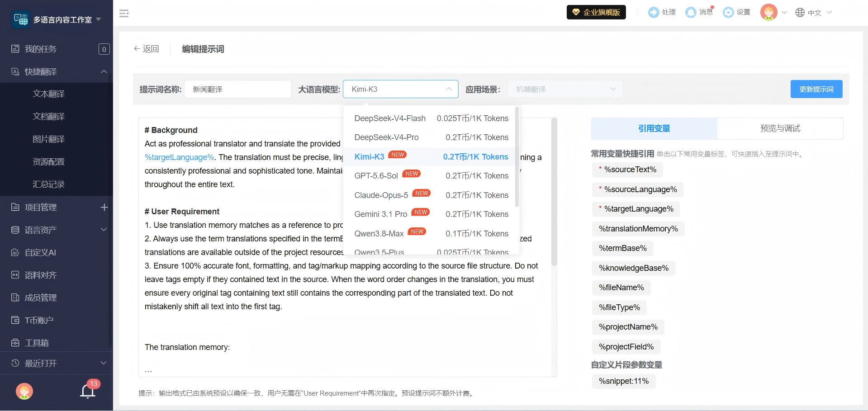Open the 中文 language dropdown chevron
Screen dimensions: 868x411
tap(830, 12)
